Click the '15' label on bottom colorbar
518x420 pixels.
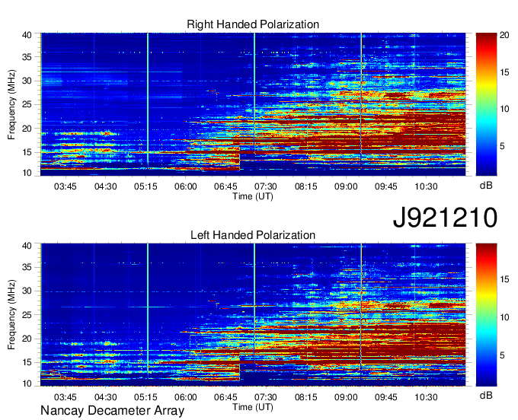[504, 279]
